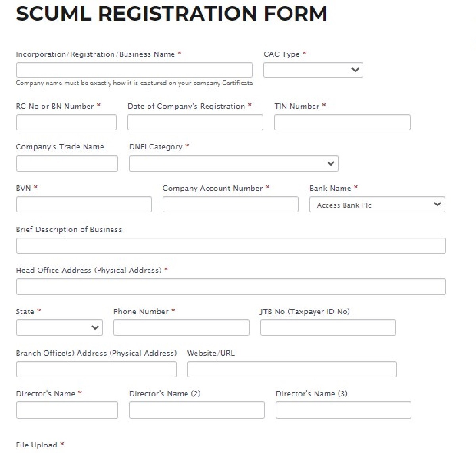Expand the State selection dropdown

(59, 327)
